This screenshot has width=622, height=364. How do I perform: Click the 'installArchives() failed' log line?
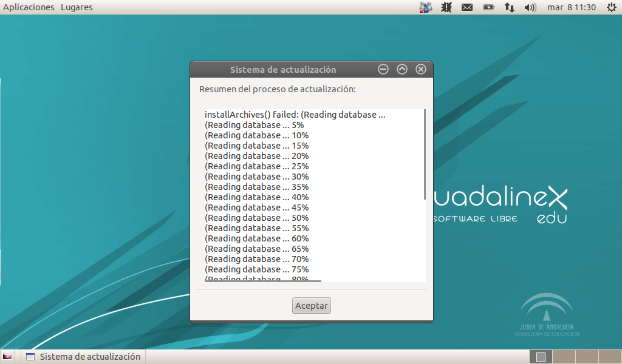coord(295,115)
